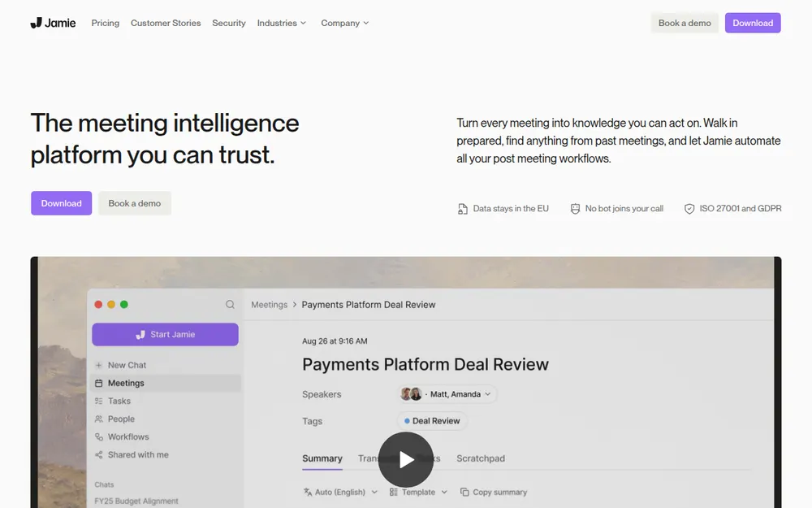Click the translate icon beside Auto (English)

[308, 492]
